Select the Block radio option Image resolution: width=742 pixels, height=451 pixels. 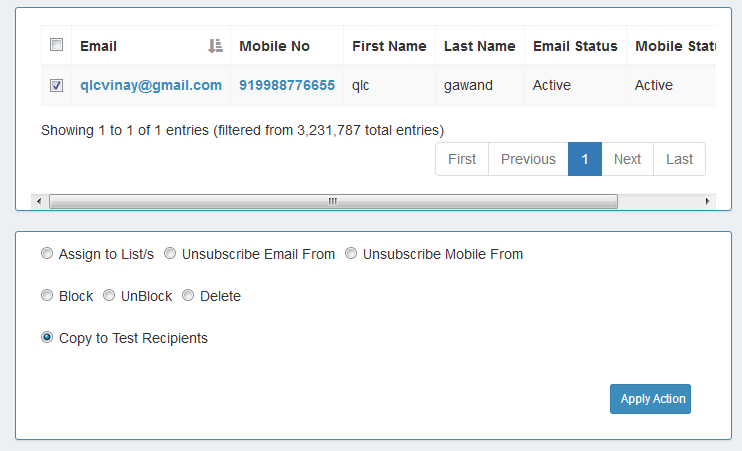(x=47, y=296)
